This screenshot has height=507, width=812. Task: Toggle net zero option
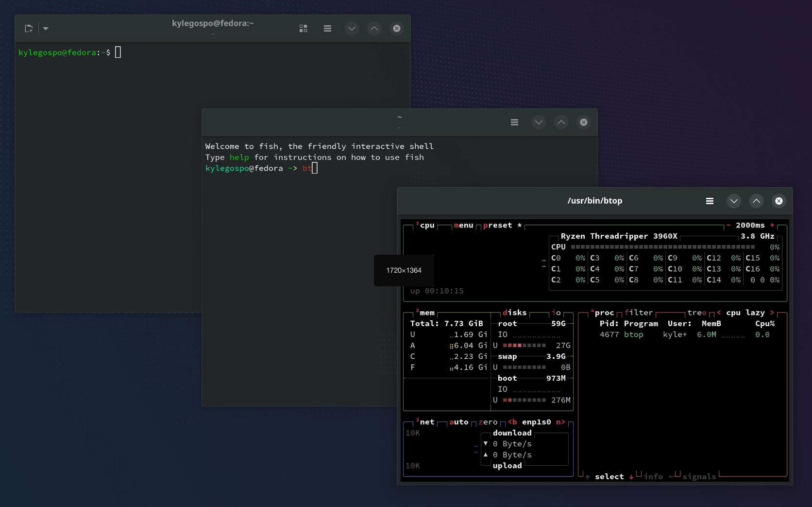pyautogui.click(x=488, y=422)
